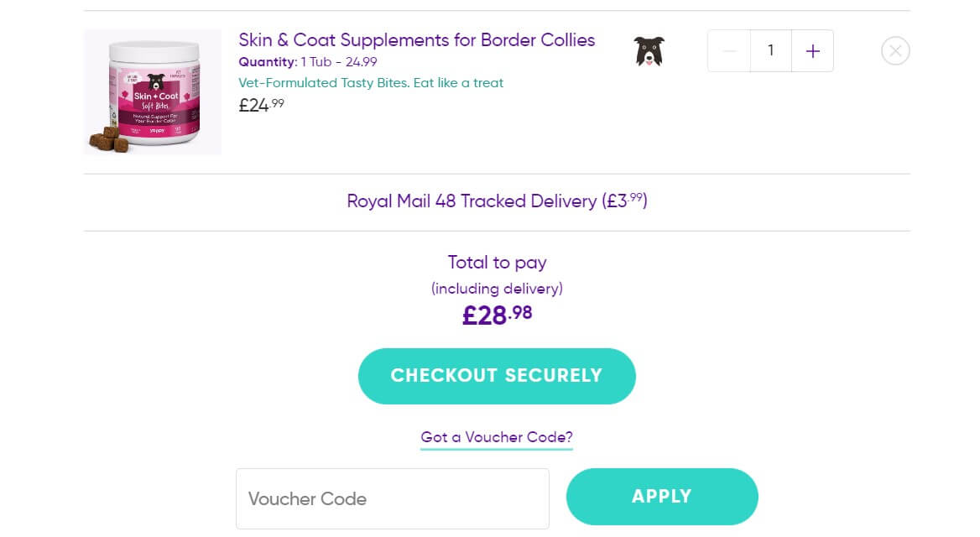The image size is (980, 537).
Task: Click the circled X icon beside the quantity stepper
Action: pyautogui.click(x=895, y=50)
